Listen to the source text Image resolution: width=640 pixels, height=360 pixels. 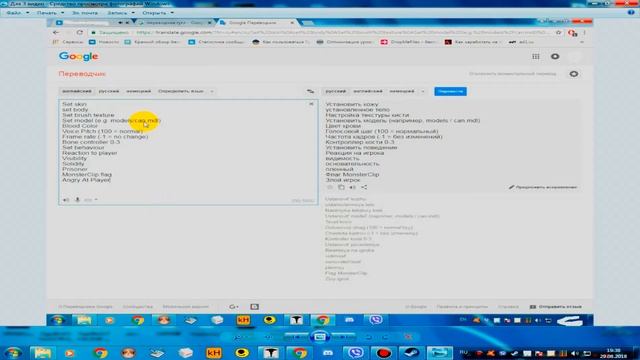click(66, 200)
